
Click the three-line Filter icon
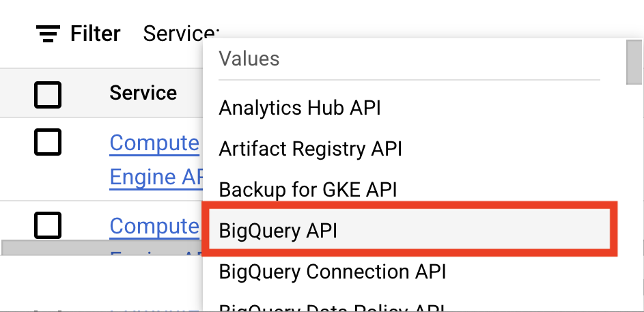pos(47,33)
